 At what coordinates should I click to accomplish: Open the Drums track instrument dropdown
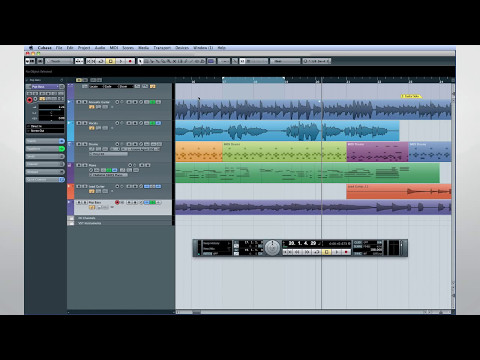[108, 154]
